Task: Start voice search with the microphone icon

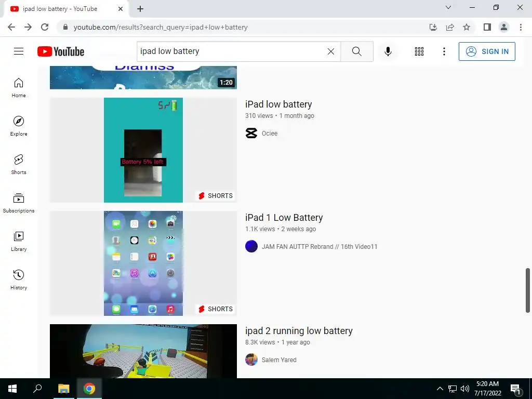Action: 388,51
